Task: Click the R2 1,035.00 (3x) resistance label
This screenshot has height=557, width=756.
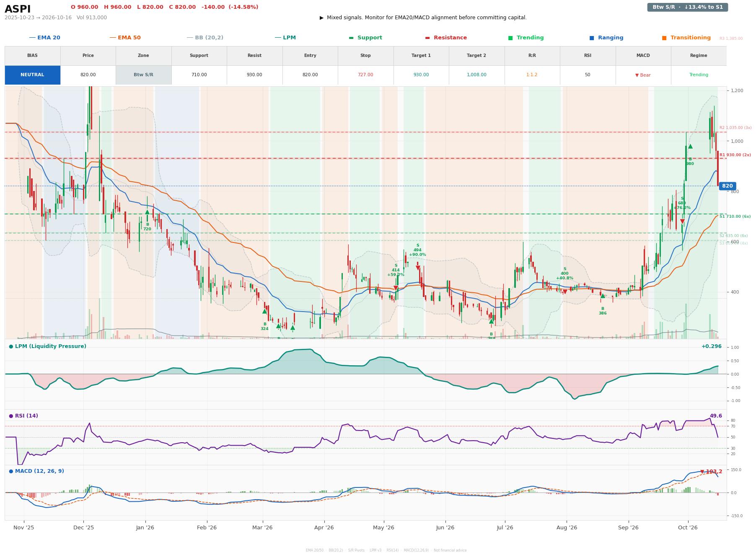Action: point(735,128)
